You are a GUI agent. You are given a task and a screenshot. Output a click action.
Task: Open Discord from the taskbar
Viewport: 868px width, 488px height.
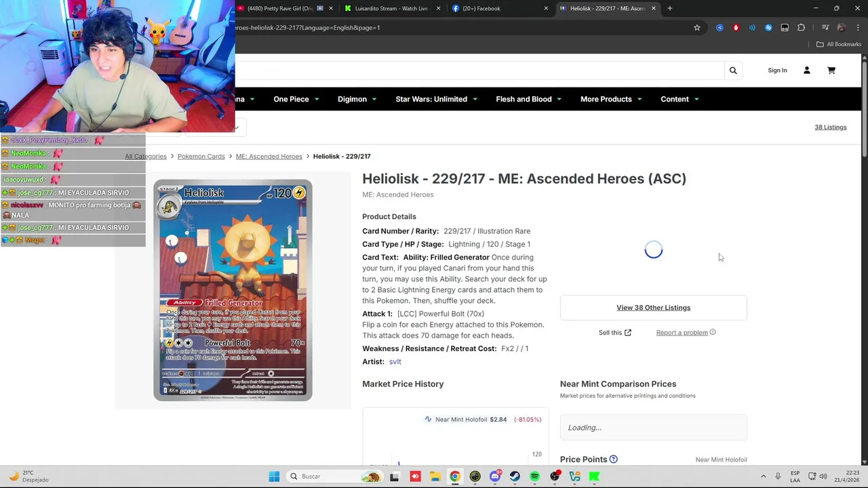click(495, 476)
